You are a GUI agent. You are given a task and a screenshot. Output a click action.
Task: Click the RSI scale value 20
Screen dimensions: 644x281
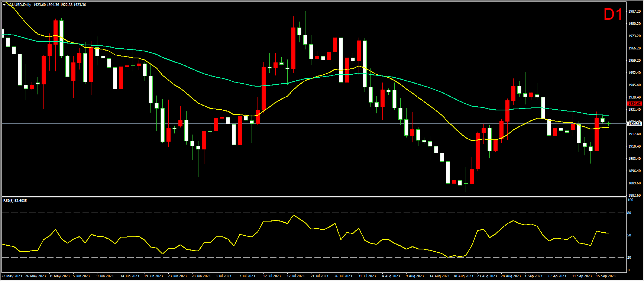(x=629, y=258)
